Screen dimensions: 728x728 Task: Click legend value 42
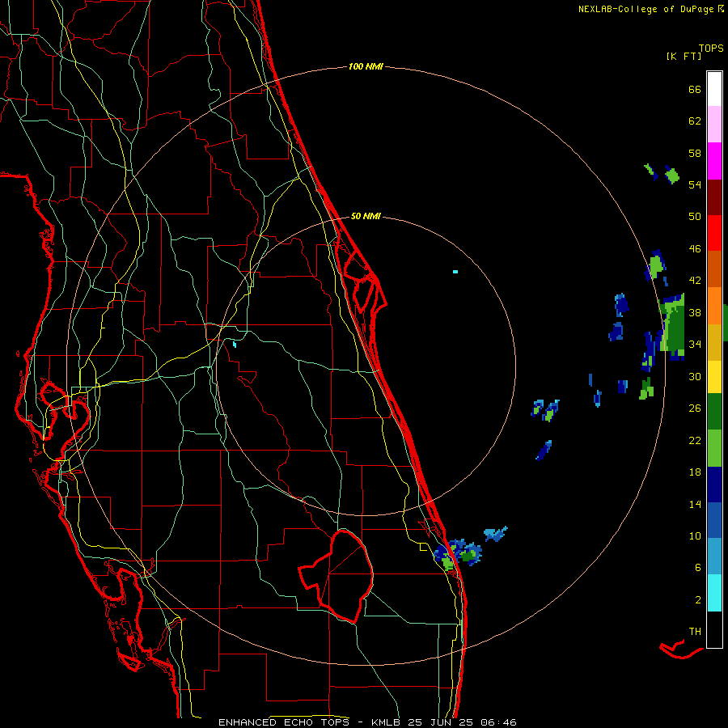[695, 281]
